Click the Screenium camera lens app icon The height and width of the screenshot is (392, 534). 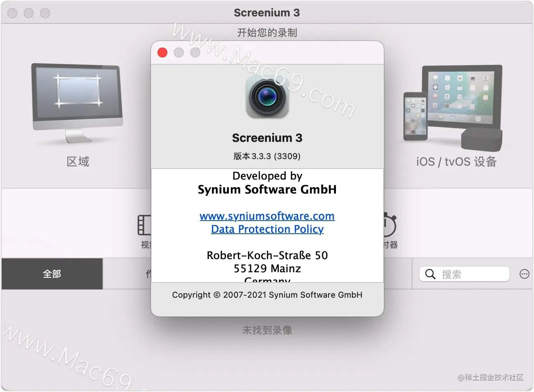267,97
